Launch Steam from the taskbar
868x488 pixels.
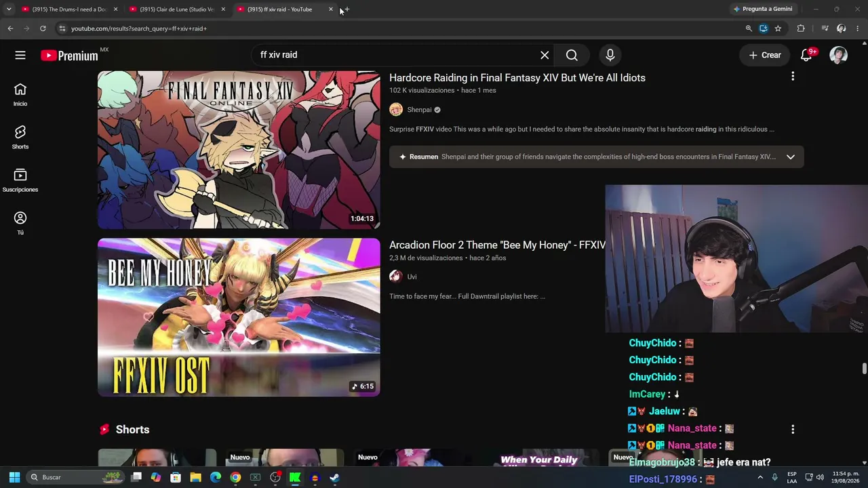point(334,477)
